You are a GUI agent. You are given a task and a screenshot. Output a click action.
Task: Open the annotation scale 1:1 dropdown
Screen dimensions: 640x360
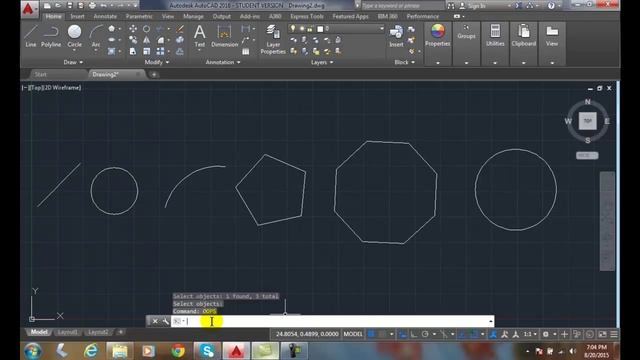coord(530,334)
